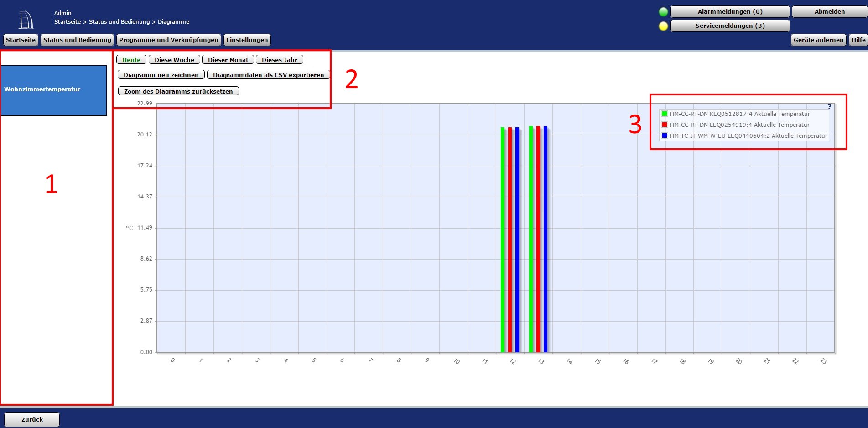Screen dimensions: 868x428
Task: Click x-axis hour label 0
Action: point(172,360)
